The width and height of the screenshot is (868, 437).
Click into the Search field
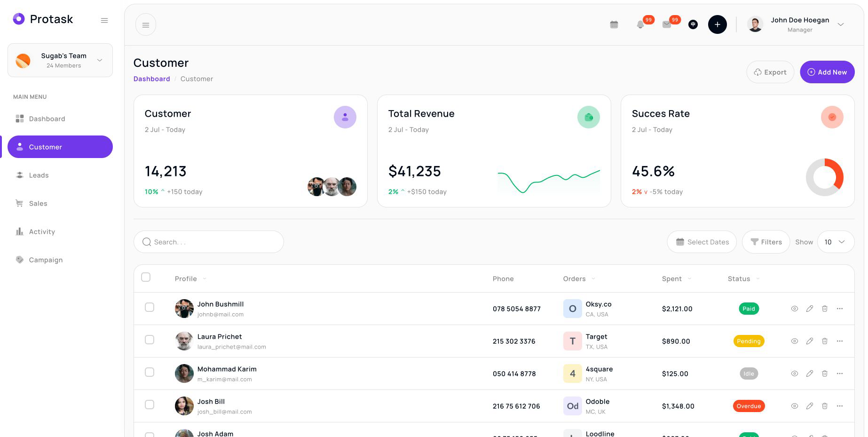[x=209, y=242]
